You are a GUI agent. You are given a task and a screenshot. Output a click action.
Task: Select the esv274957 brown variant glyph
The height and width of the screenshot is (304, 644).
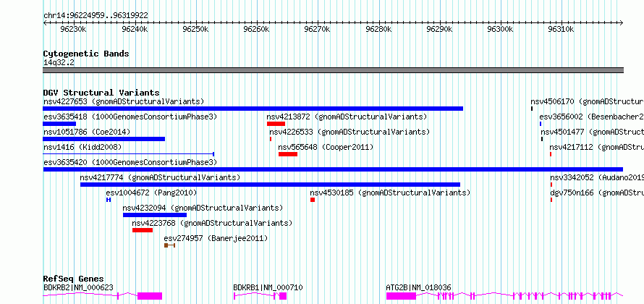(x=169, y=245)
